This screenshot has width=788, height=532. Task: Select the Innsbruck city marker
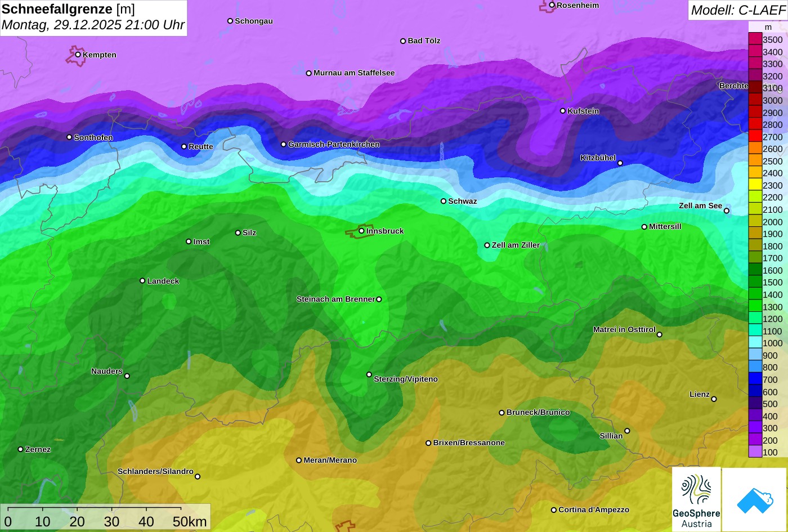tap(361, 231)
